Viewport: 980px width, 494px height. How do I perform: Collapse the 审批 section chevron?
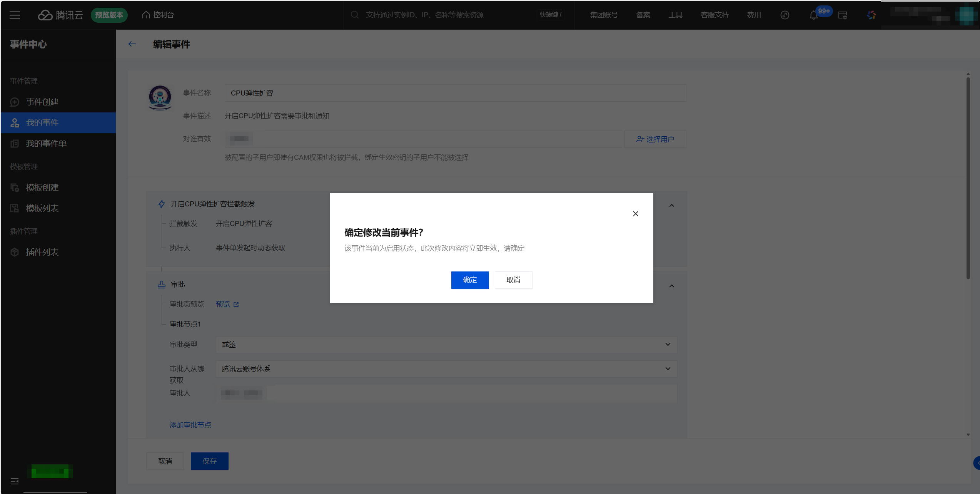[671, 286]
